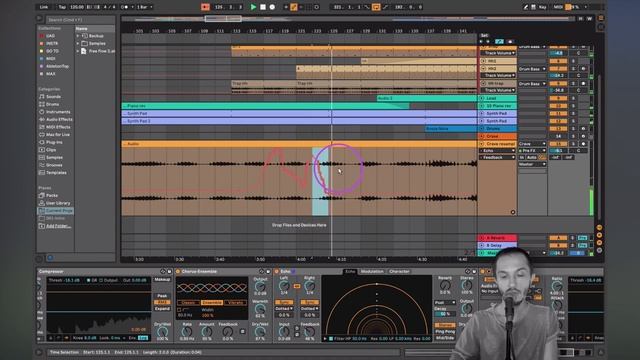The image size is (640, 360).
Task: Expand the Samples folder in browser list
Action: tap(78, 43)
